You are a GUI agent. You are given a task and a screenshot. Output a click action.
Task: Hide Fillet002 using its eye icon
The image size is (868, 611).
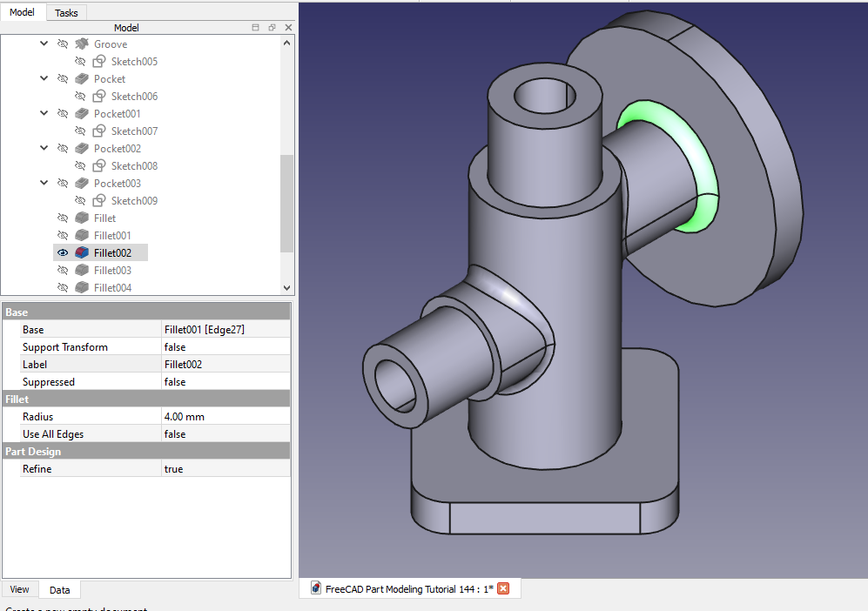(x=63, y=252)
